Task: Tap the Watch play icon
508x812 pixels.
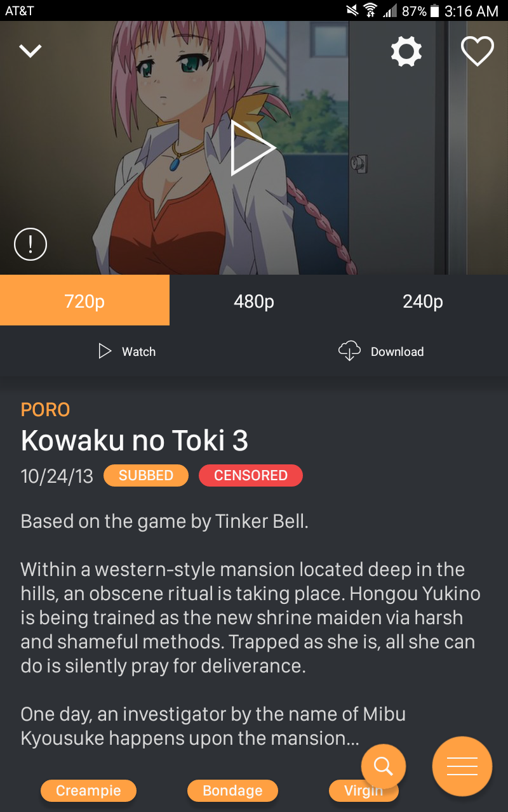Action: click(x=105, y=351)
